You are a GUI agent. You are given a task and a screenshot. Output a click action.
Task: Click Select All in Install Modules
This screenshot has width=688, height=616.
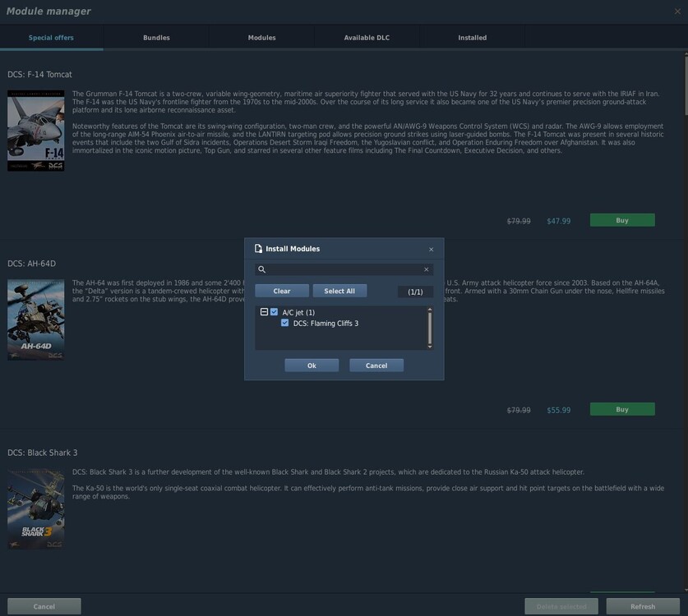(x=339, y=291)
